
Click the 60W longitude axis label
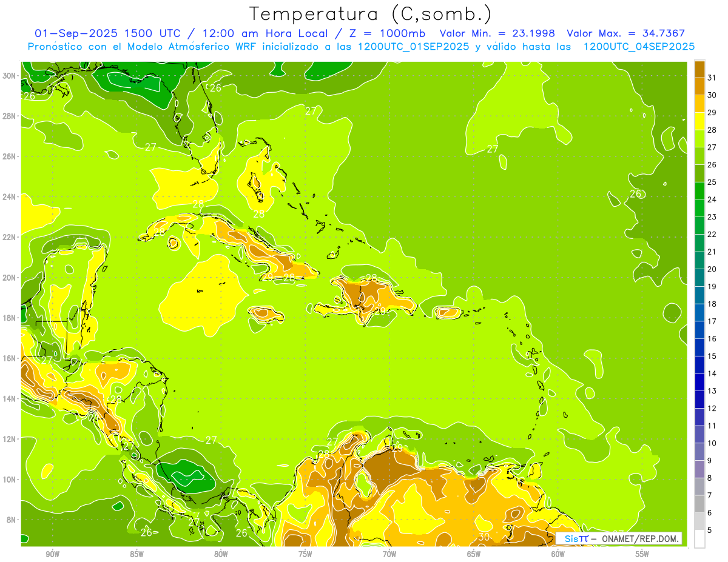coord(558,554)
